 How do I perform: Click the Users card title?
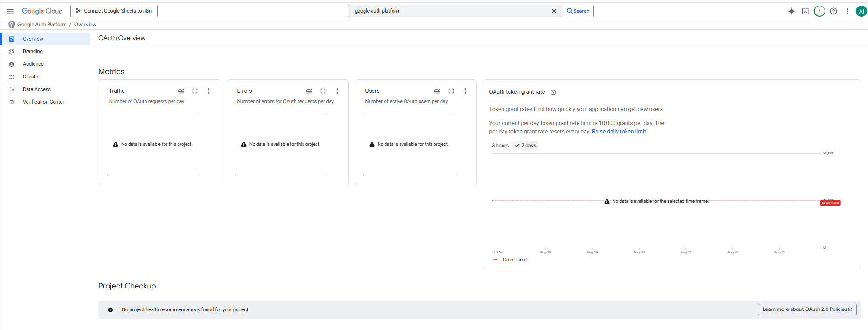click(372, 91)
